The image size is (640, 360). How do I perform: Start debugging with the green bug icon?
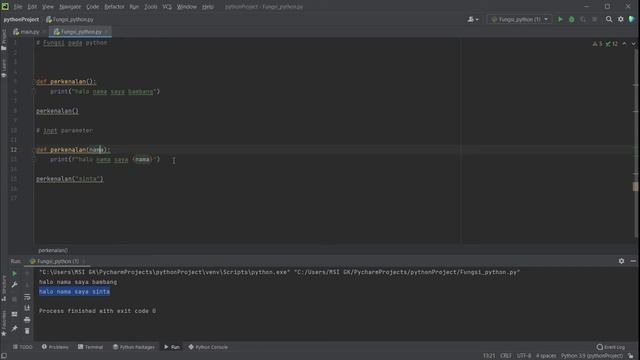[571, 19]
